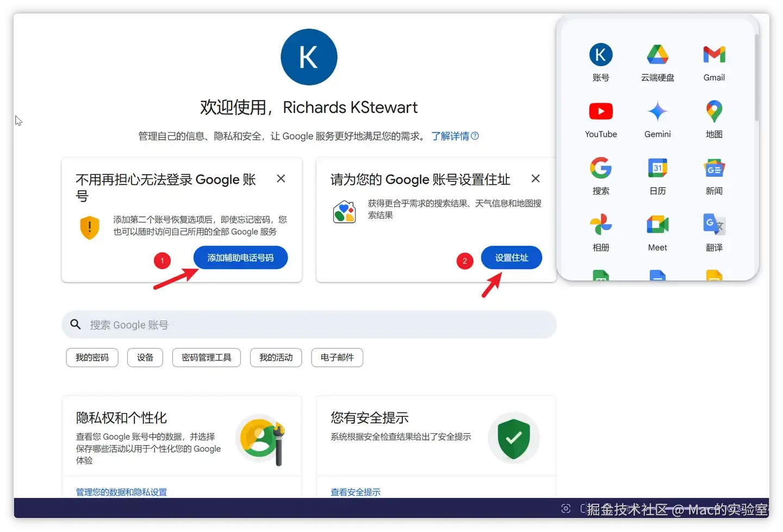783x532 pixels.
Task: Click the magnifier icon in search bar
Action: pyautogui.click(x=76, y=324)
